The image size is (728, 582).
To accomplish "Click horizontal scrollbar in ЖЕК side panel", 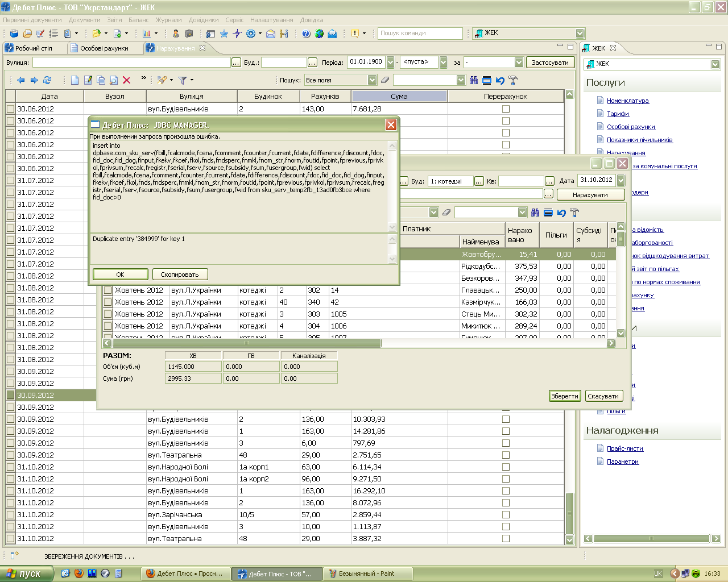I will tap(651, 538).
